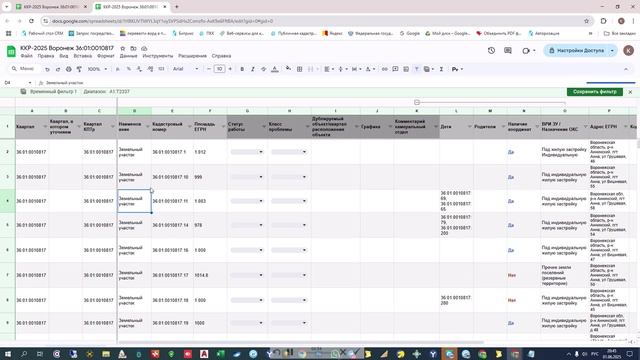The height and width of the screenshot is (360, 640).
Task: Redo the action in Sheets toolbar
Action: (58, 69)
